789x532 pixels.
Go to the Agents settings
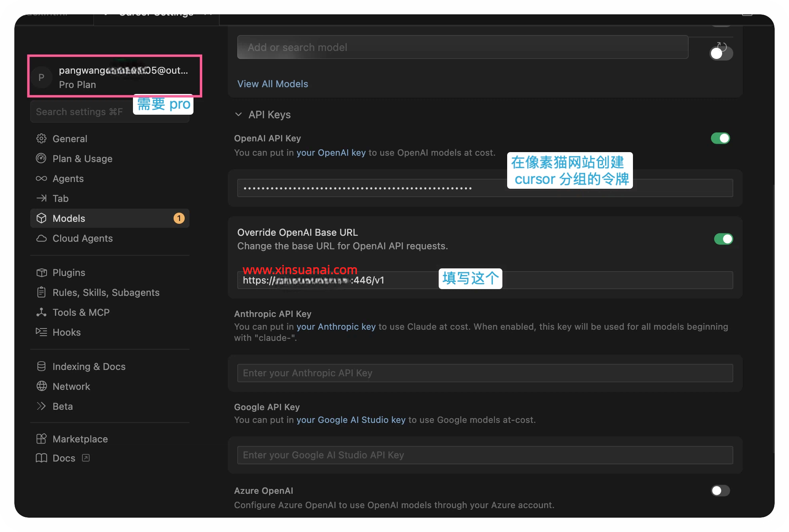[x=110, y=178]
